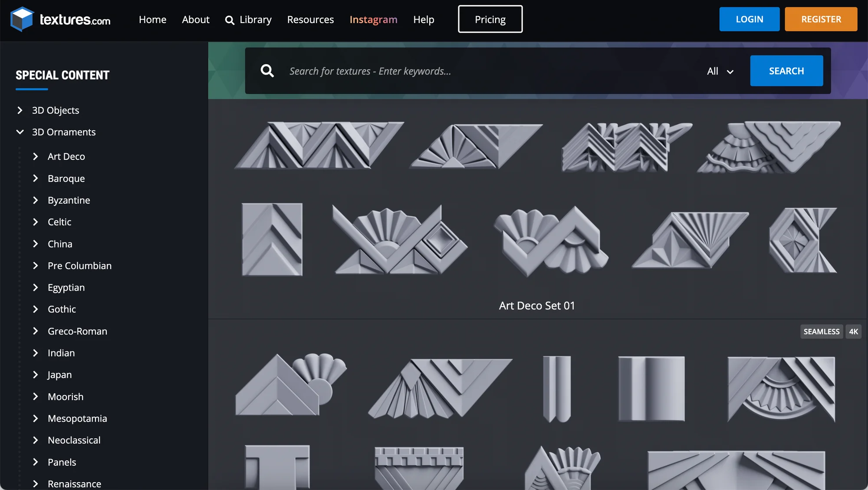Click the textures.com cube logo

(x=22, y=19)
